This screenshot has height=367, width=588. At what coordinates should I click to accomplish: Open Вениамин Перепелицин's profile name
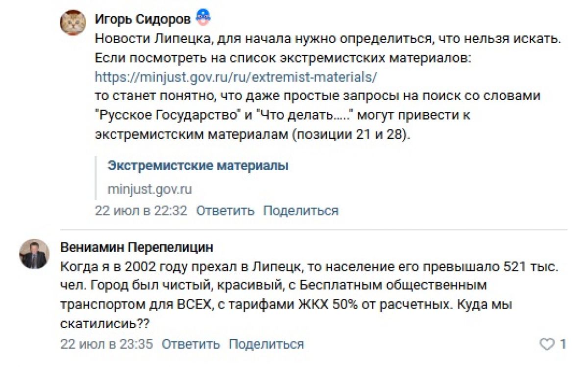pos(137,248)
